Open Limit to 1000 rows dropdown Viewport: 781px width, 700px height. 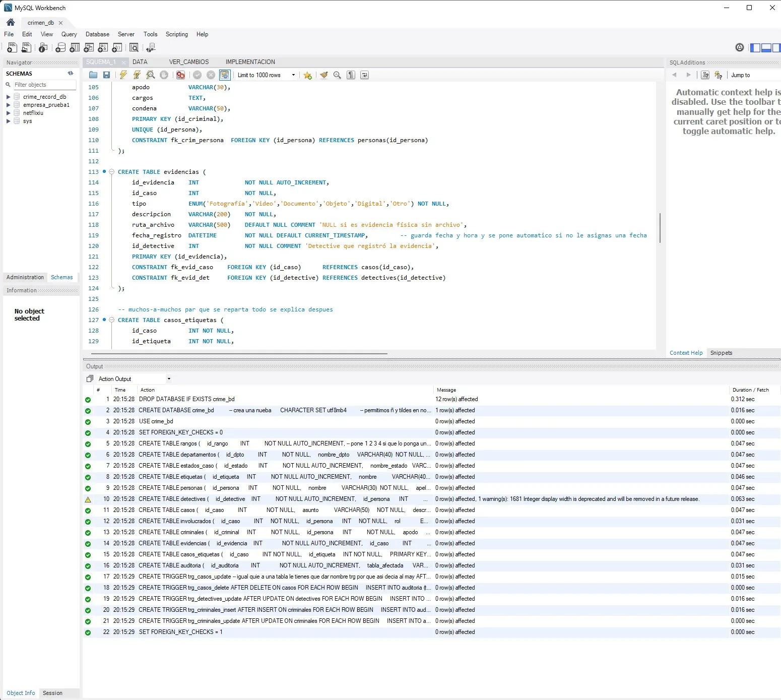(x=294, y=75)
